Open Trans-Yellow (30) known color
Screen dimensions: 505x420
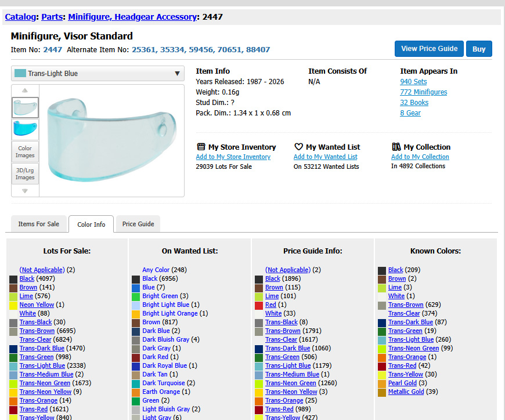406,374
